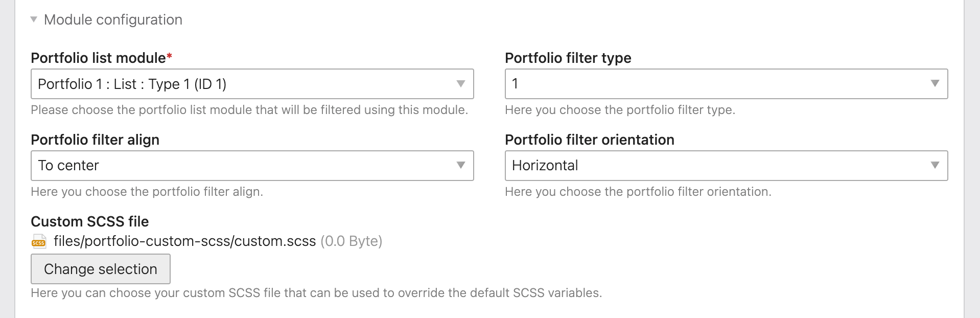Select the Horizontal orientation value
The image size is (980, 318).
(x=544, y=165)
